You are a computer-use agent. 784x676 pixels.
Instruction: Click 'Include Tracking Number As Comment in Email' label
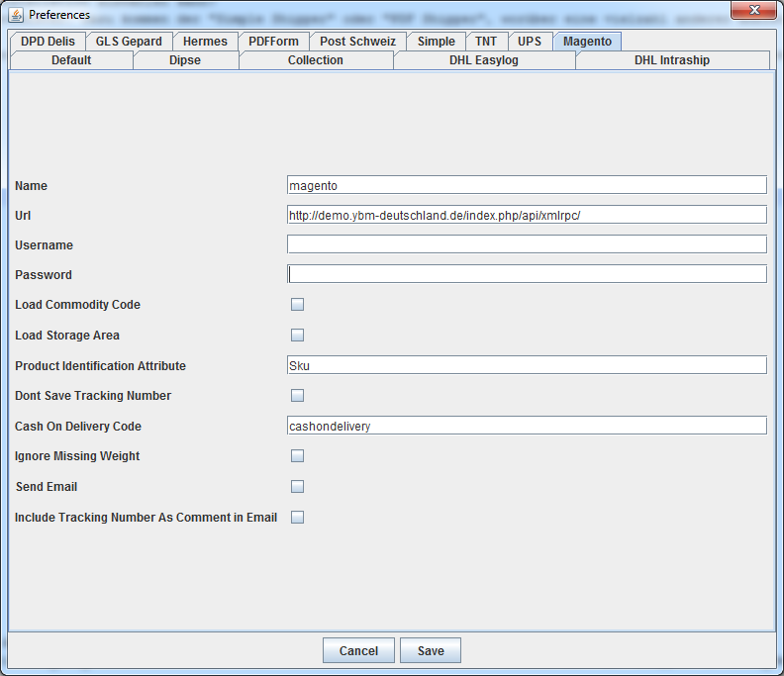[x=146, y=517]
